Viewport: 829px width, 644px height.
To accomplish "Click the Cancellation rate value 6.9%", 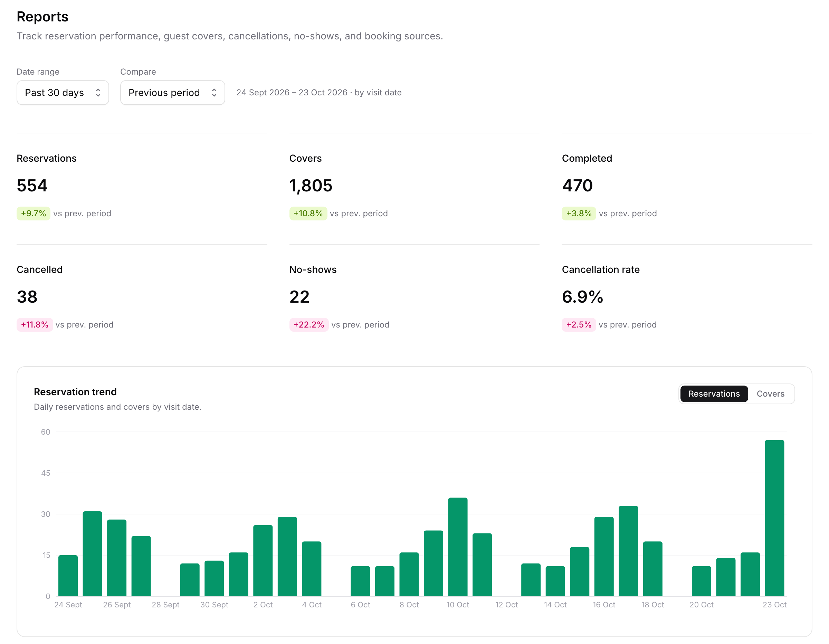I will click(x=582, y=297).
